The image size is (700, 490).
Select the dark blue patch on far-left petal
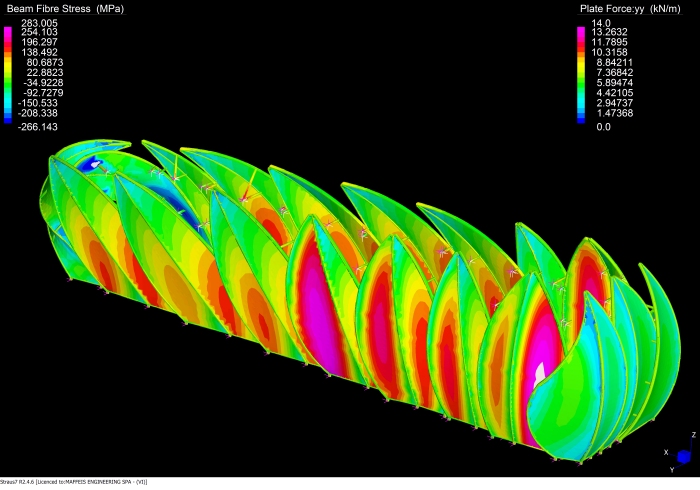[94, 166]
